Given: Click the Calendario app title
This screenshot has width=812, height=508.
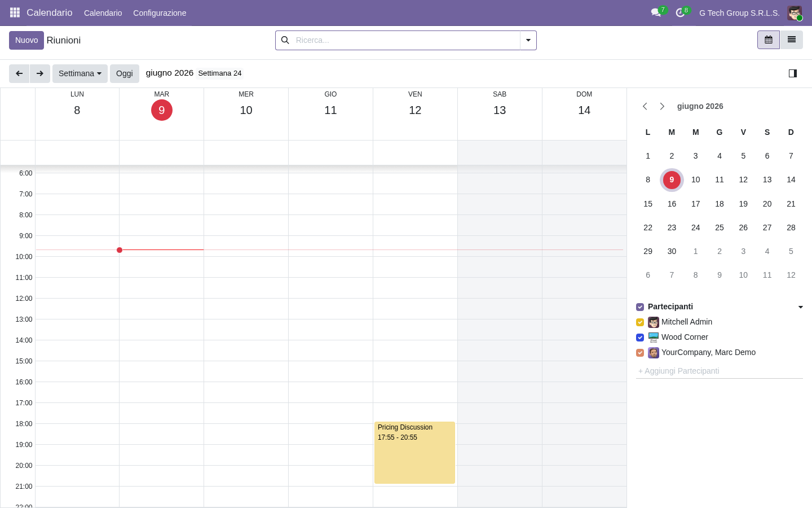Looking at the screenshot, I should point(50,12).
